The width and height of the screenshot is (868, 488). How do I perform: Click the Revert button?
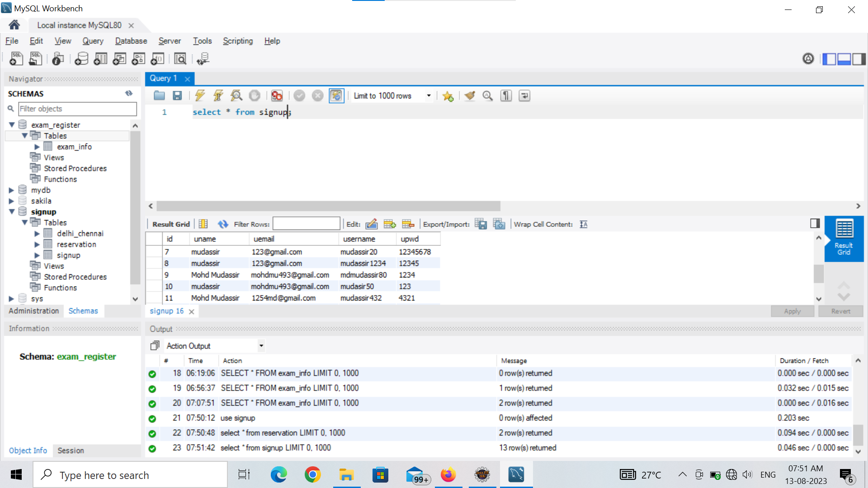(x=840, y=311)
